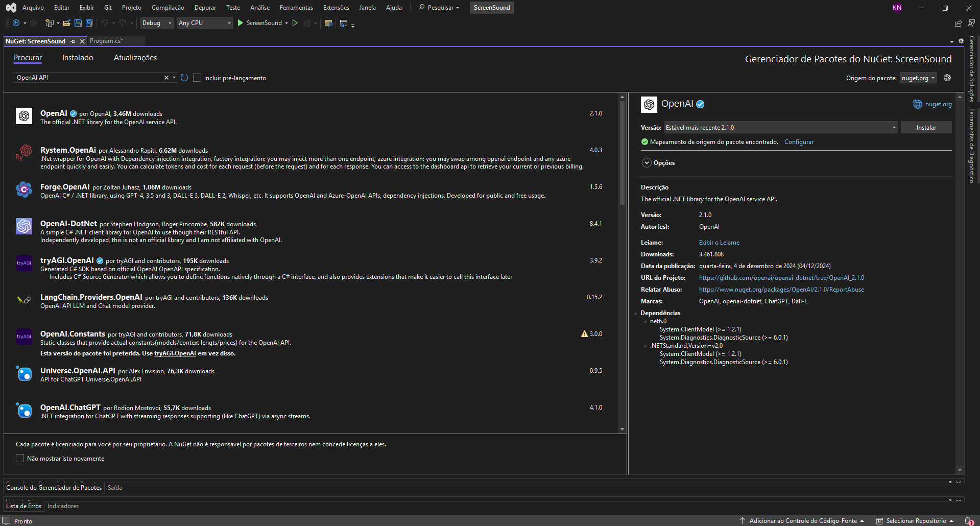Image resolution: width=980 pixels, height=526 pixels.
Task: Click the notifications bell in the status bar
Action: coord(969,521)
